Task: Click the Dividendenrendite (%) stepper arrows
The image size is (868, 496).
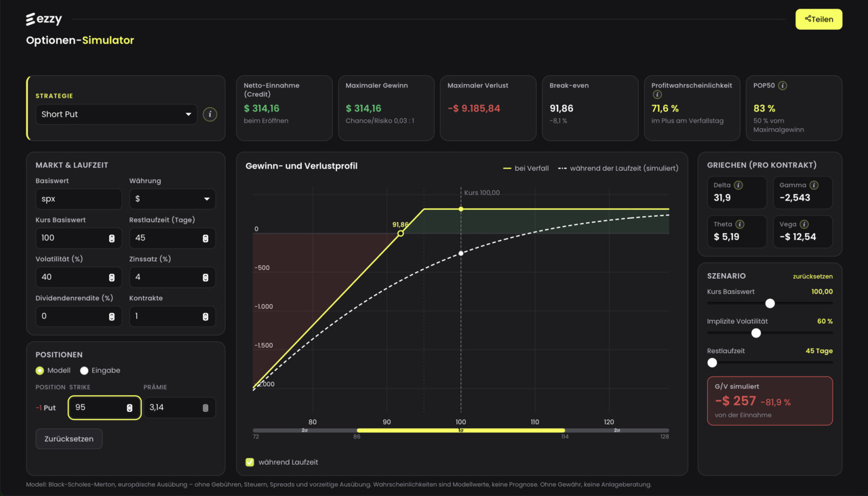Action: click(112, 316)
